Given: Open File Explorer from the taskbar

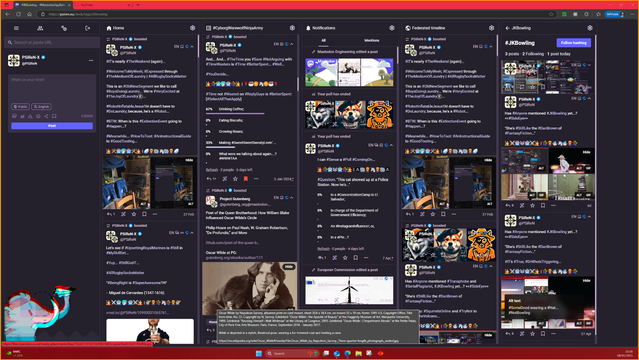Looking at the screenshot, I should pos(358,353).
